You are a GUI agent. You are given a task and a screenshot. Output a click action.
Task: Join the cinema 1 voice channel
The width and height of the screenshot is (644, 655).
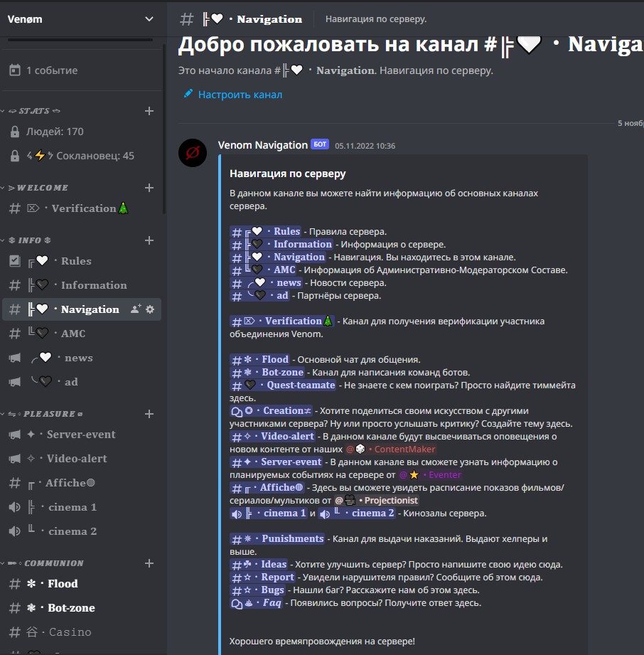point(82,507)
